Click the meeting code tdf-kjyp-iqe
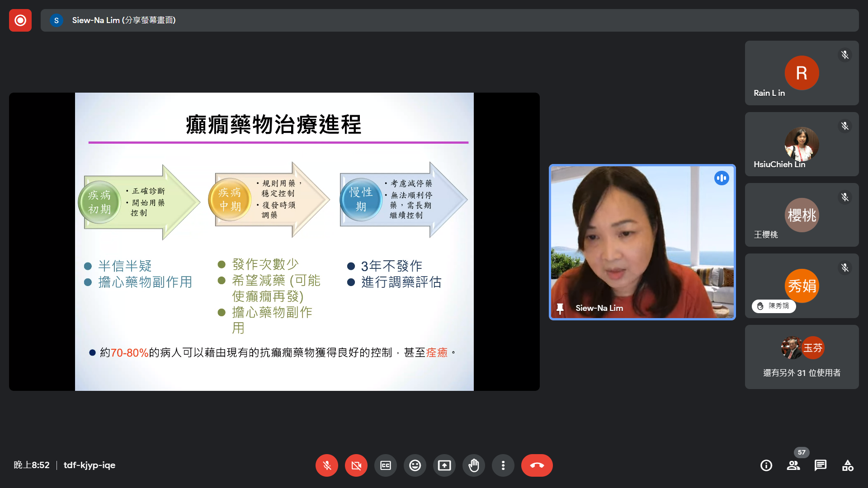 point(90,465)
